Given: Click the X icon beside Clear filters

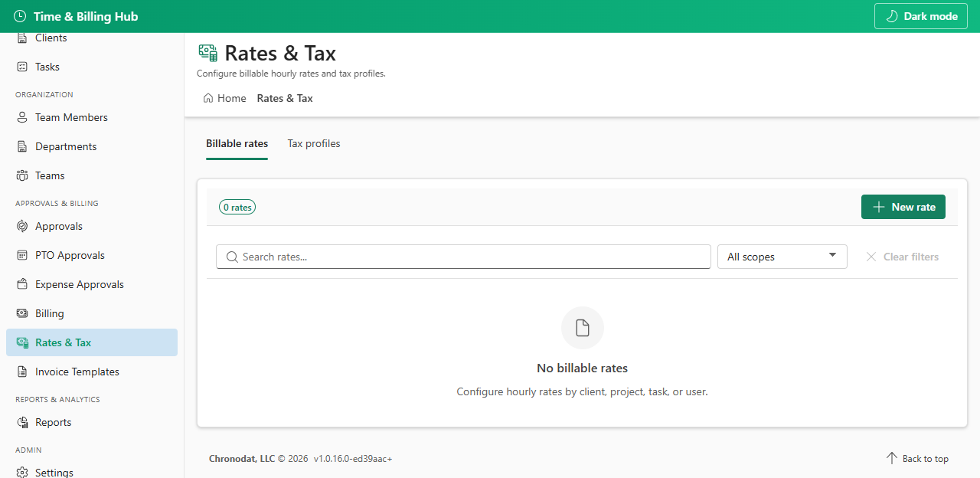Looking at the screenshot, I should click(x=871, y=257).
